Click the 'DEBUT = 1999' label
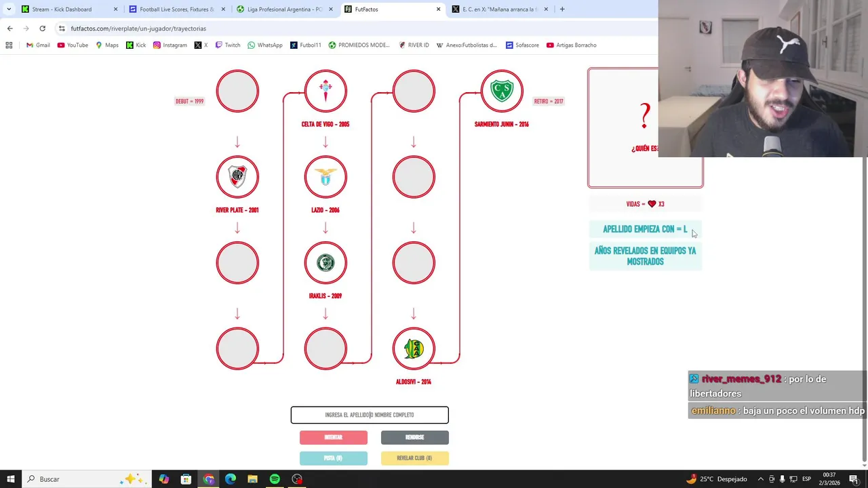This screenshot has width=868, height=488. tap(189, 101)
